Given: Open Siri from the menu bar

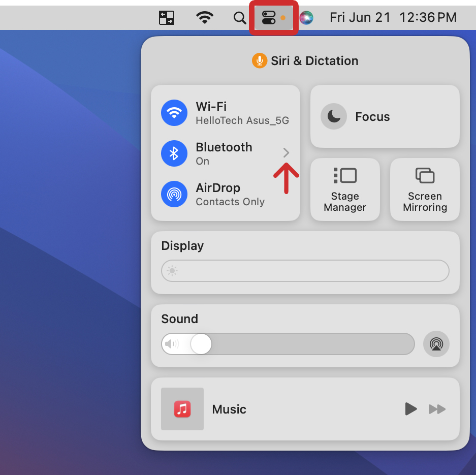Looking at the screenshot, I should point(306,17).
